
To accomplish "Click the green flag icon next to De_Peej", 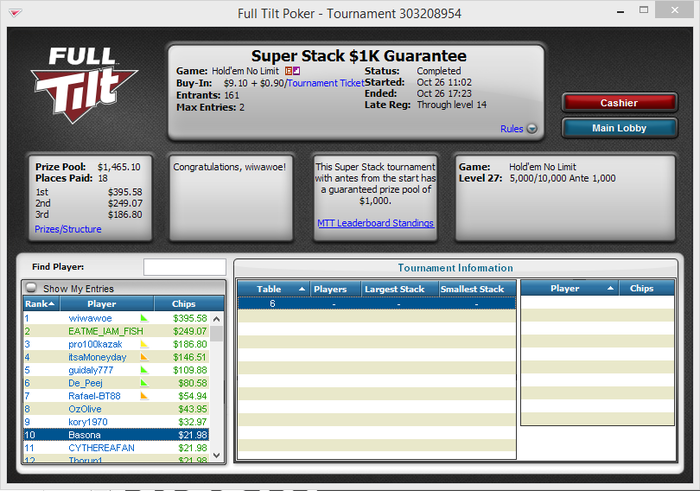I will pos(144,383).
